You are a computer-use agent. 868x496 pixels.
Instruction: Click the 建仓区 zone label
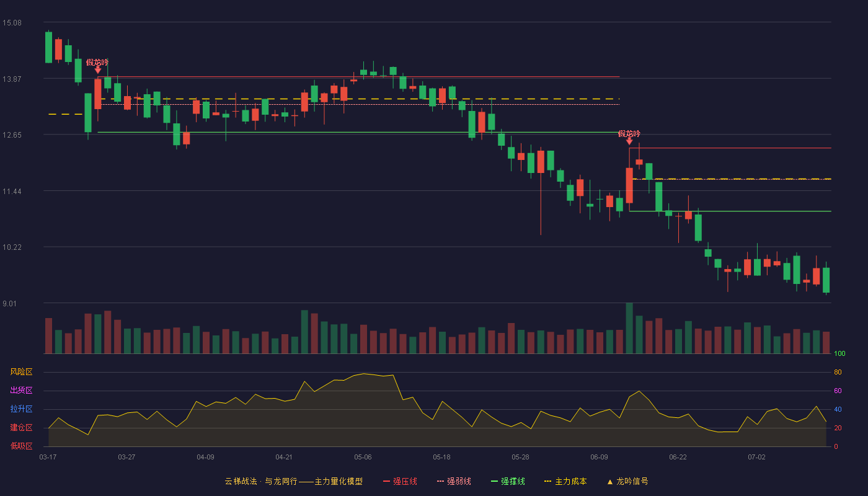(x=21, y=428)
